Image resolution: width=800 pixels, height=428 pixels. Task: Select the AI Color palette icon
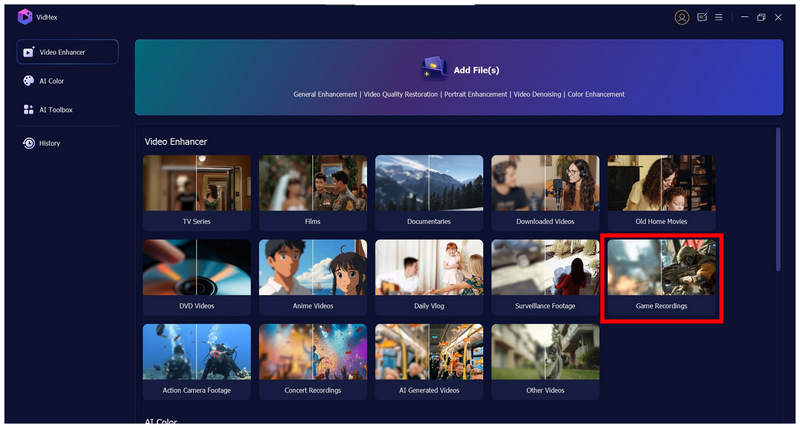coord(28,81)
